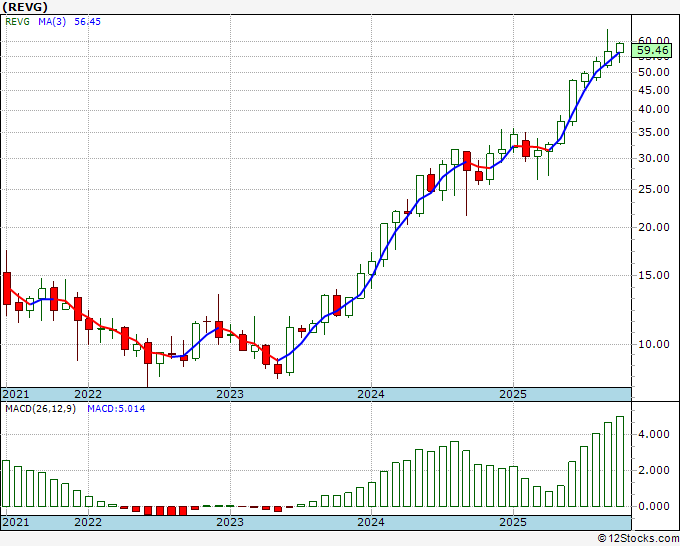Select the REVG legend label in the price panel
Viewport: 680px width, 546px height.
(18, 21)
